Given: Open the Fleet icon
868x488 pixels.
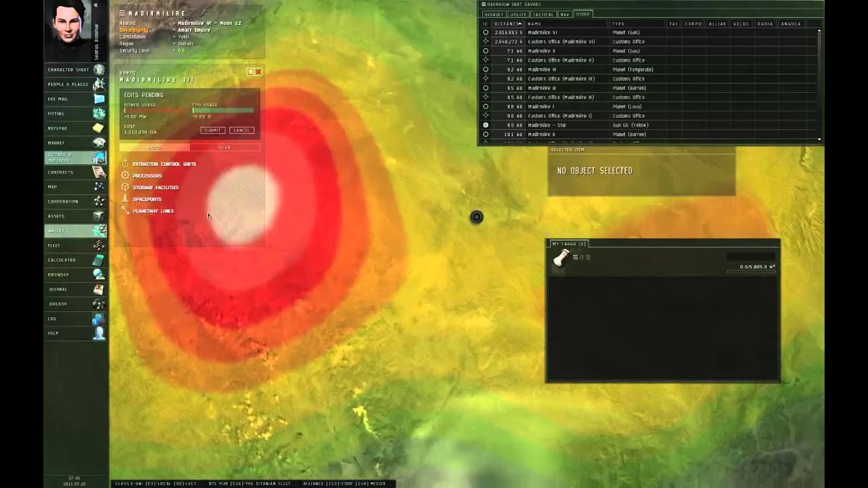Looking at the screenshot, I should click(99, 245).
